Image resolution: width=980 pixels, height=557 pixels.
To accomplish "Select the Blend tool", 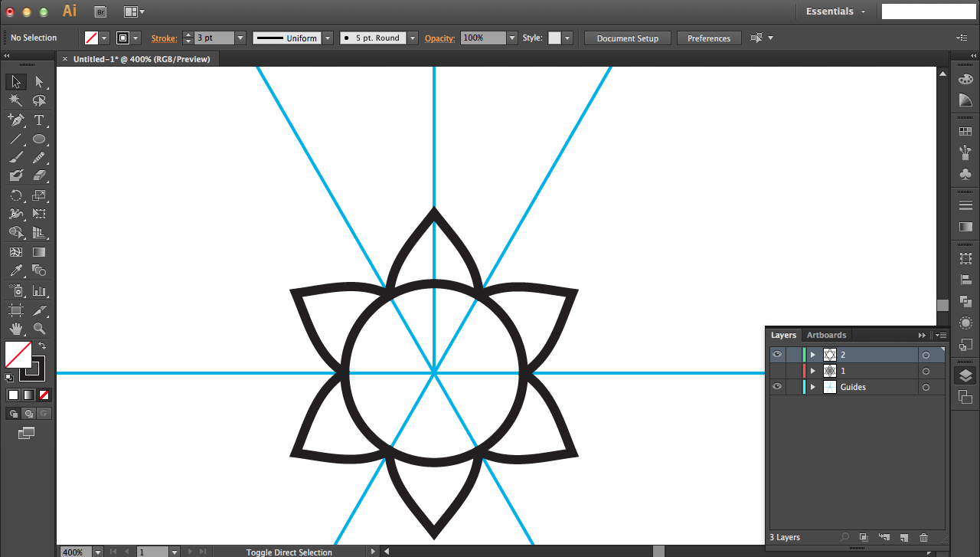I will (39, 271).
